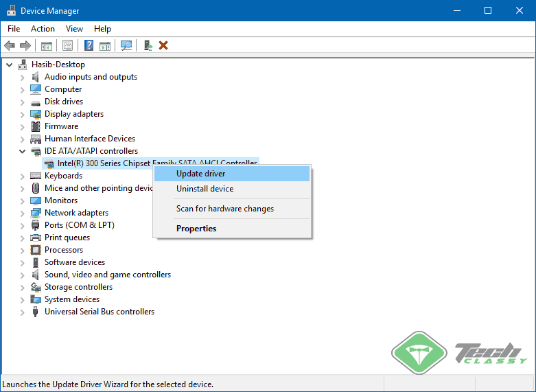Click the Back arrow toolbar icon
This screenshot has height=392, width=536.
(x=10, y=45)
